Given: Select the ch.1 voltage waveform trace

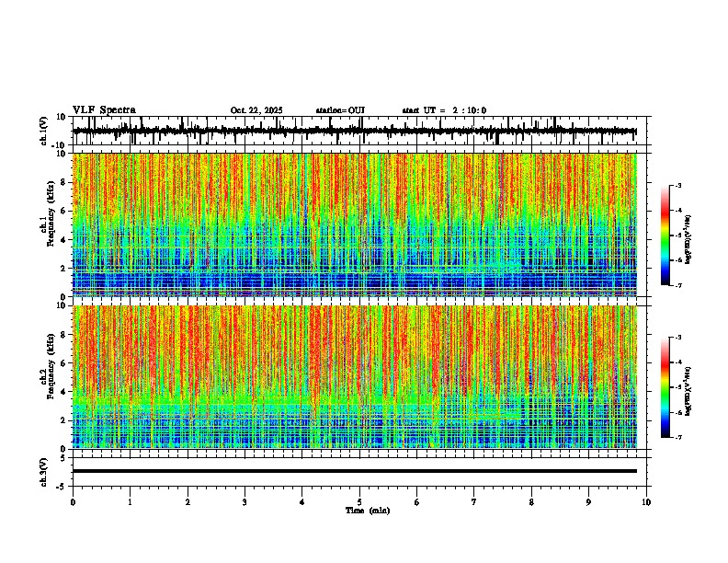Looking at the screenshot, I should [x=354, y=132].
